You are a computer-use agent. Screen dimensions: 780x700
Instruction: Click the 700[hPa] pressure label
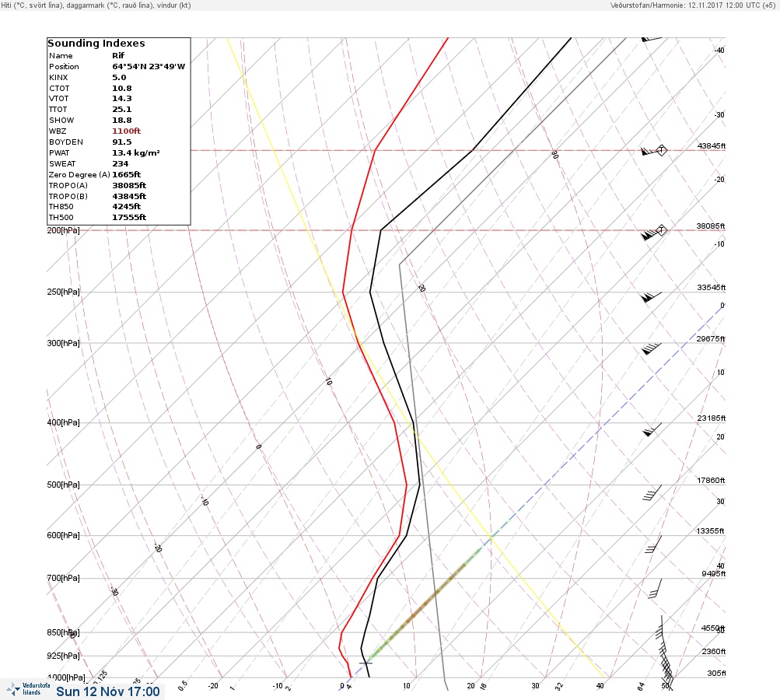(63, 579)
